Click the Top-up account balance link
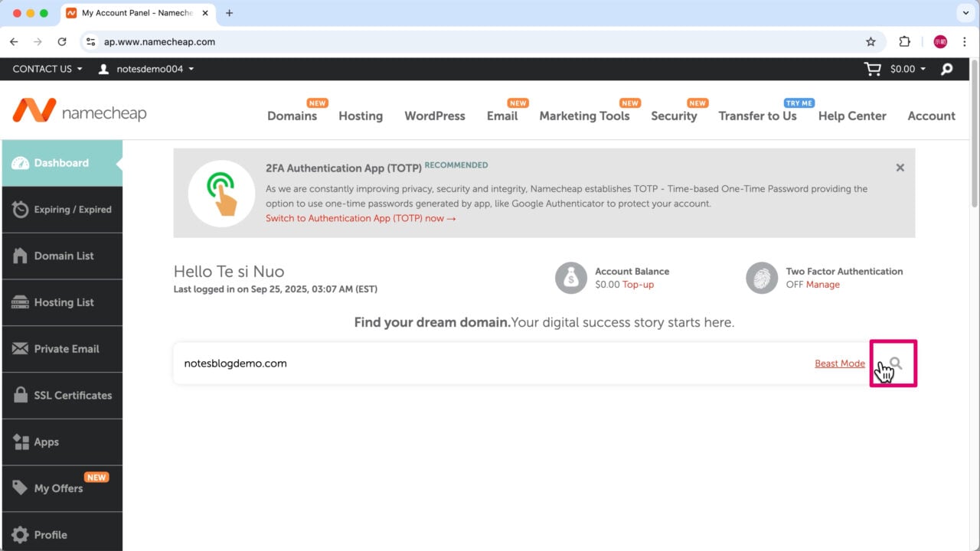This screenshot has height=551, width=980. click(638, 285)
